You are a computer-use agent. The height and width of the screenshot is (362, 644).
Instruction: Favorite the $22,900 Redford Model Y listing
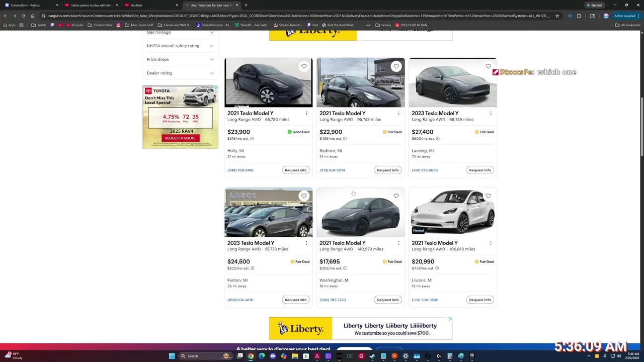pos(396,66)
